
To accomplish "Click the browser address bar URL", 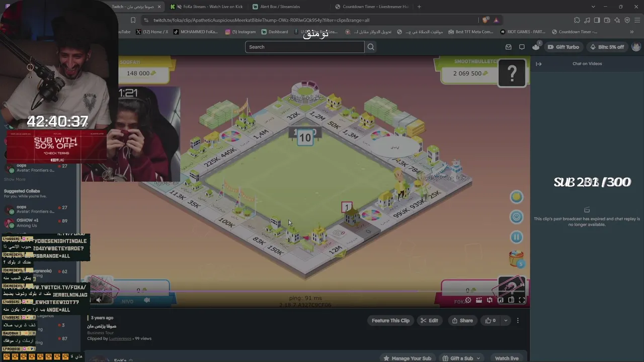I will [261, 20].
